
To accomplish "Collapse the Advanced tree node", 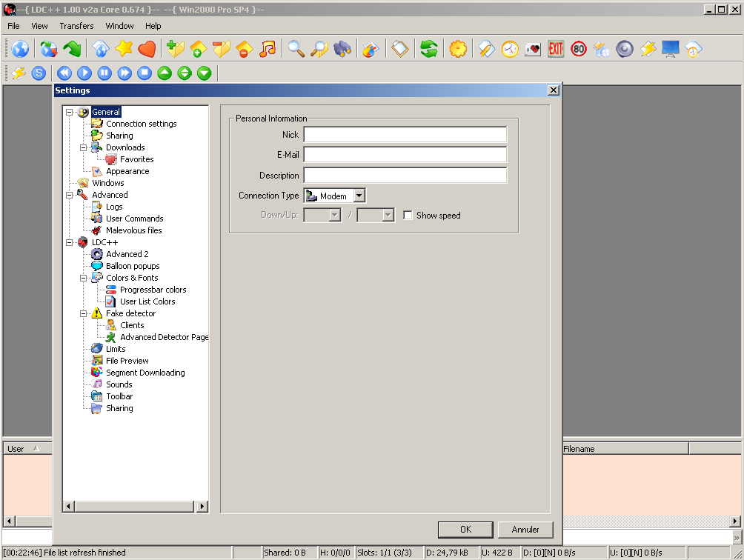I will [x=69, y=195].
